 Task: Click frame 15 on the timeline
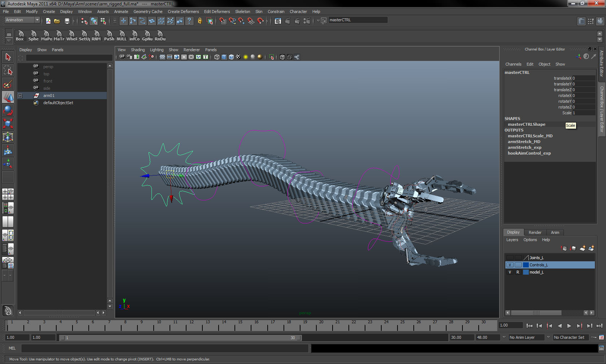tap(240, 325)
